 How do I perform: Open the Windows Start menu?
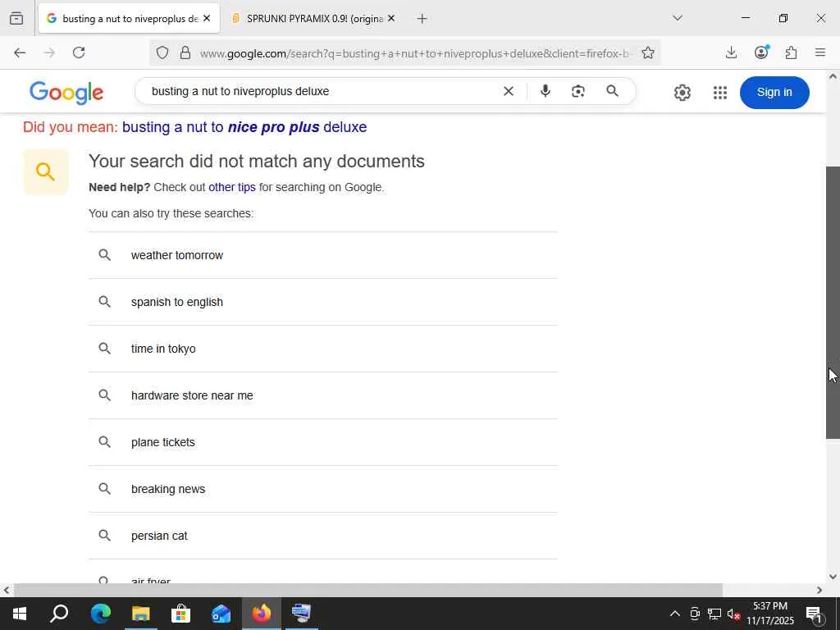[20, 614]
